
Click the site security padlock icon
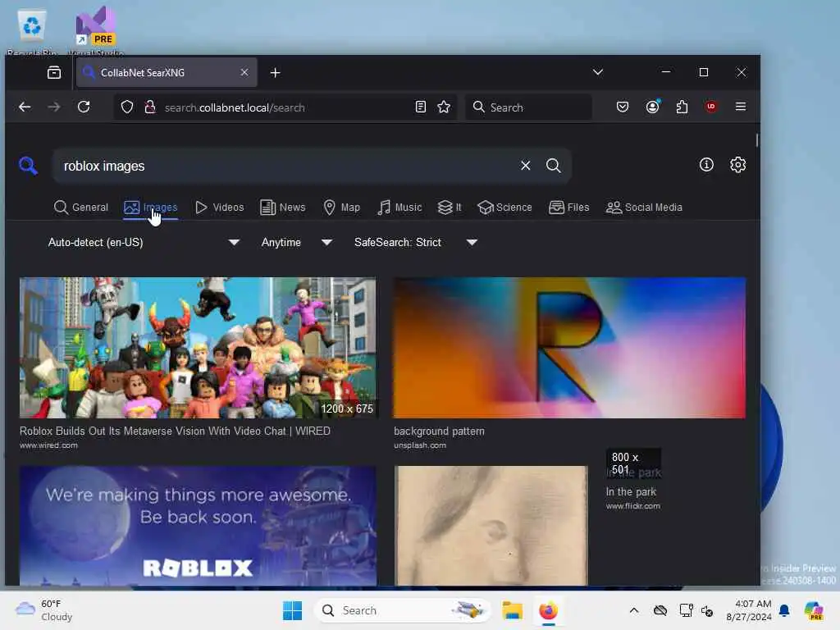click(x=150, y=107)
